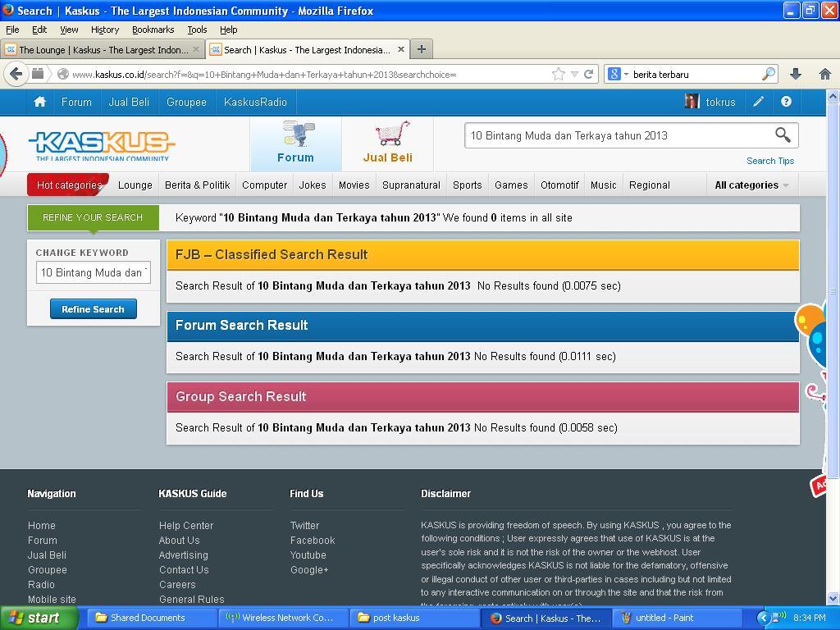The height and width of the screenshot is (630, 840).
Task: Click the Kaskus home icon in navbar
Action: [39, 102]
